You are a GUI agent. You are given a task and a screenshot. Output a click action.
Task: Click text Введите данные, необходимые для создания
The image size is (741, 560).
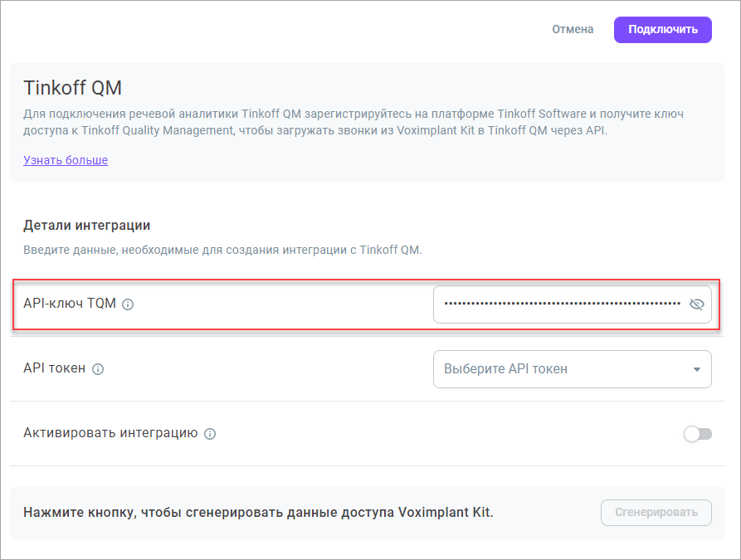(151, 250)
